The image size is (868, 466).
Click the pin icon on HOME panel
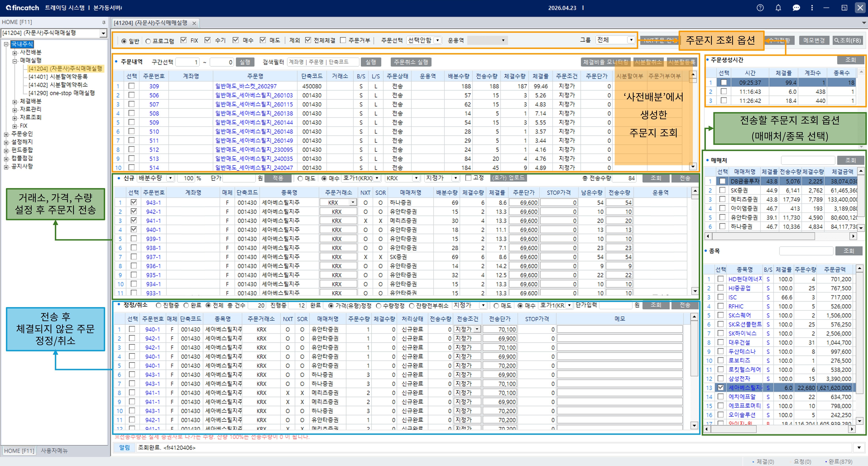click(104, 22)
